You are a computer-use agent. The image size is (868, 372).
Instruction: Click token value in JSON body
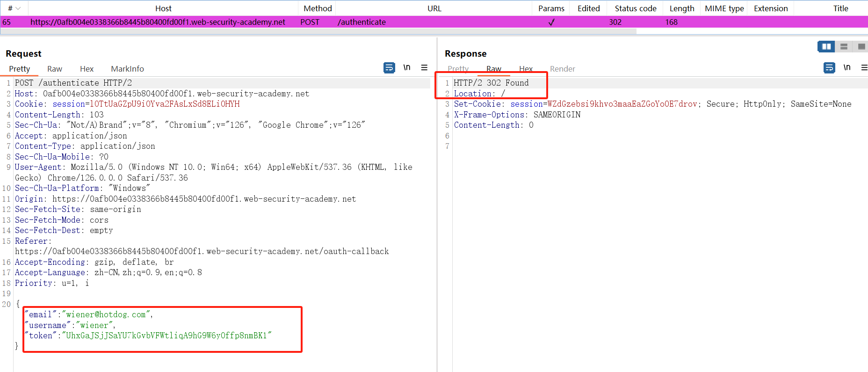pyautogui.click(x=166, y=336)
